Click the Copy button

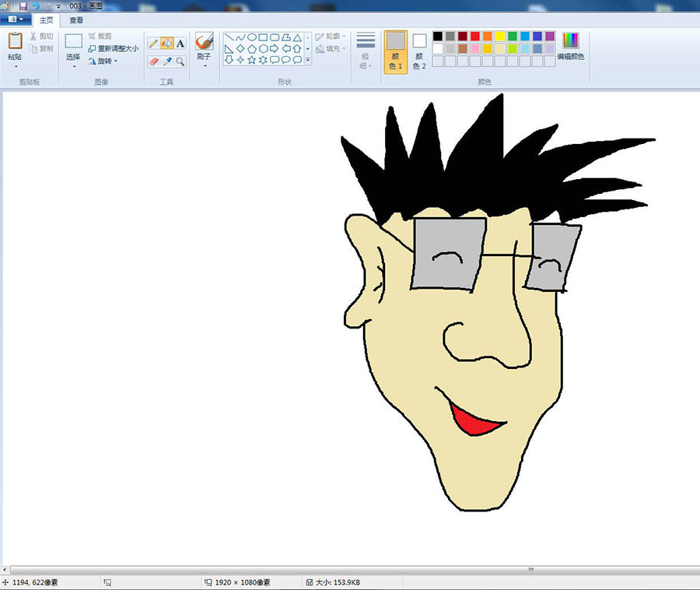point(41,48)
